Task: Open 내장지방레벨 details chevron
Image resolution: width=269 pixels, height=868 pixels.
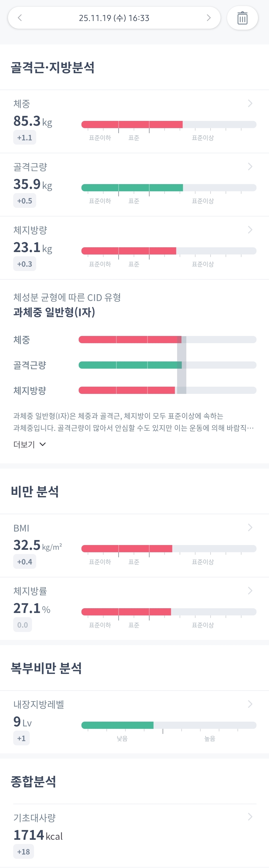Action: (x=250, y=704)
